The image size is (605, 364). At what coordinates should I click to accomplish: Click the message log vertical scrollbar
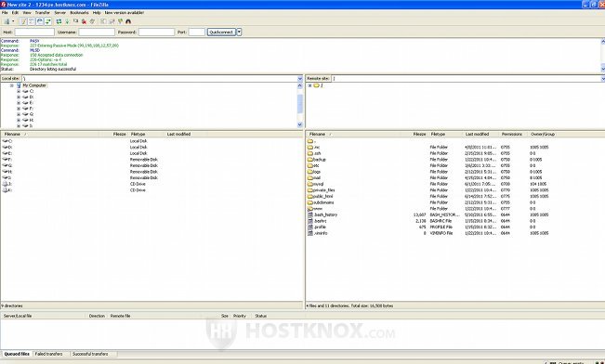[603, 55]
